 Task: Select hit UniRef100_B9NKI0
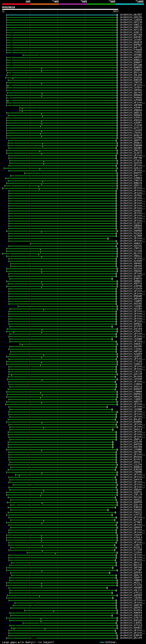131,60
